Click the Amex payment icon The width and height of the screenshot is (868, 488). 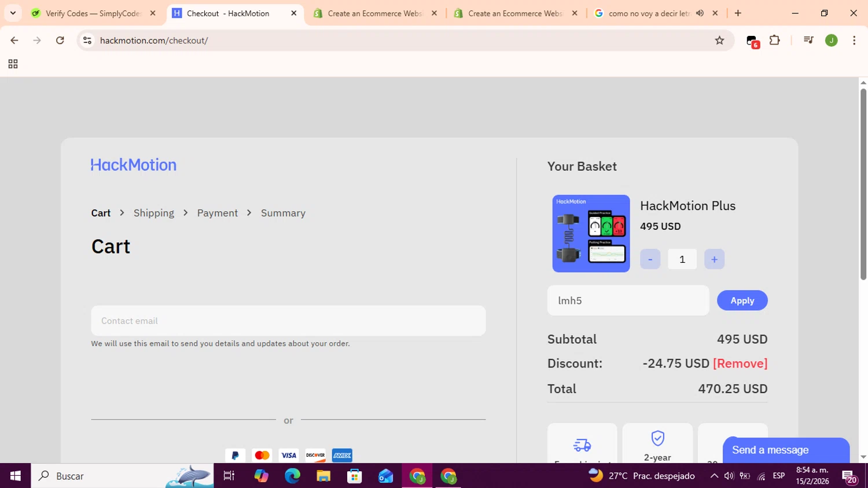[342, 456]
